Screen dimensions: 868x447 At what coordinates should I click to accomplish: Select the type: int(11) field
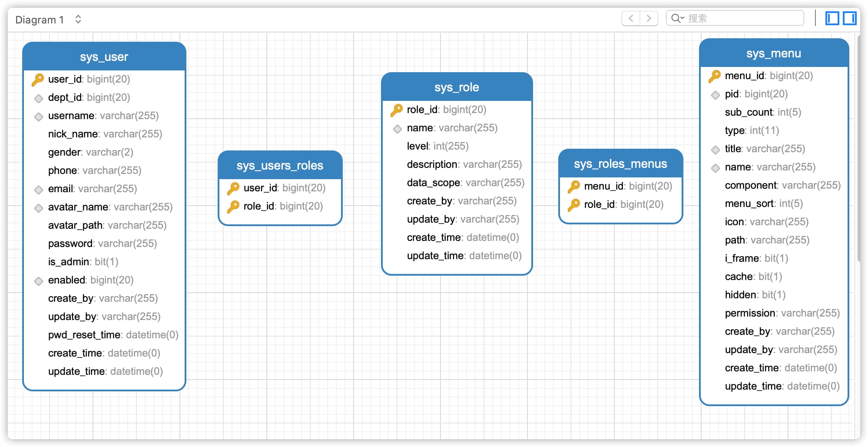(x=752, y=130)
